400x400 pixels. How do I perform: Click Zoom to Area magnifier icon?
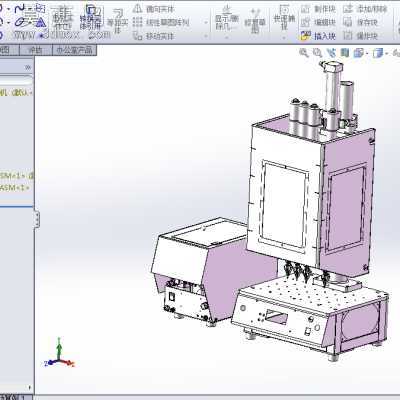[x=317, y=53]
